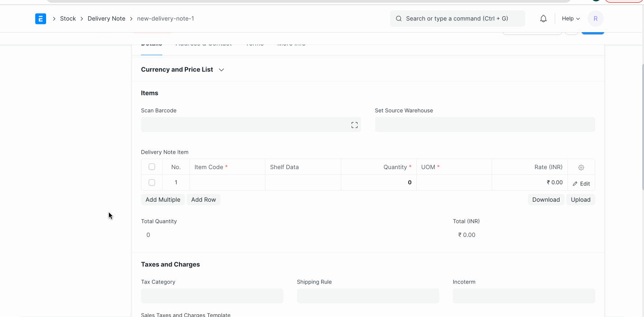Click the search magnifier in the command bar
The image size is (644, 317).
click(x=398, y=19)
